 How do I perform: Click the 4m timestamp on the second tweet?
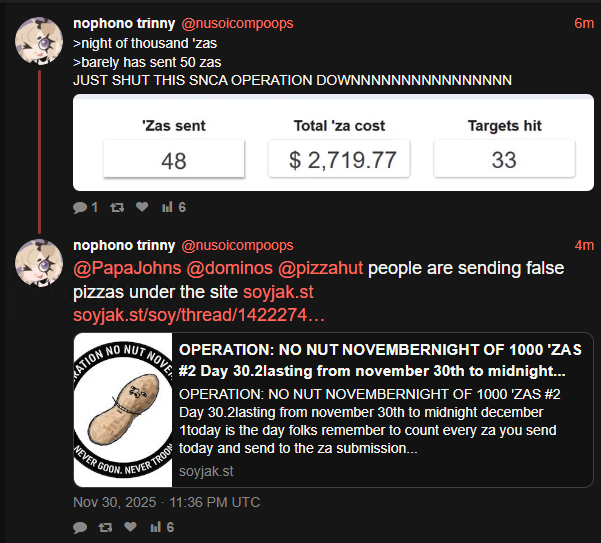click(584, 245)
